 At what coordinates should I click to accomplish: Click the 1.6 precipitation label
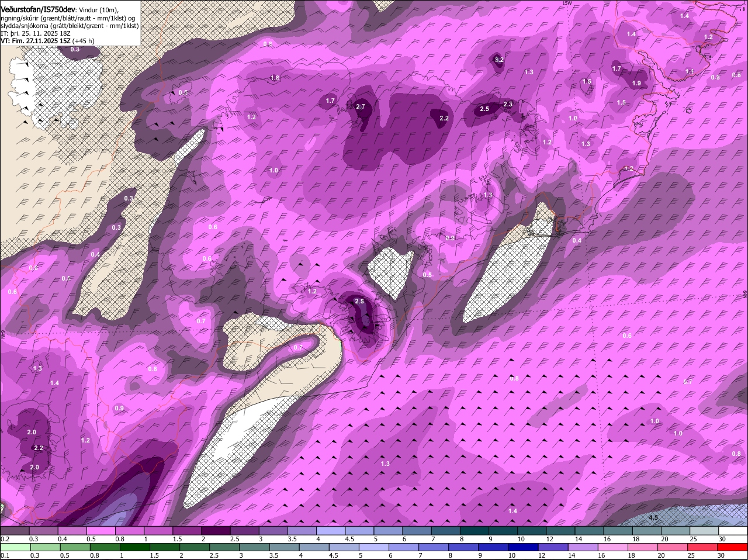[x=587, y=81]
